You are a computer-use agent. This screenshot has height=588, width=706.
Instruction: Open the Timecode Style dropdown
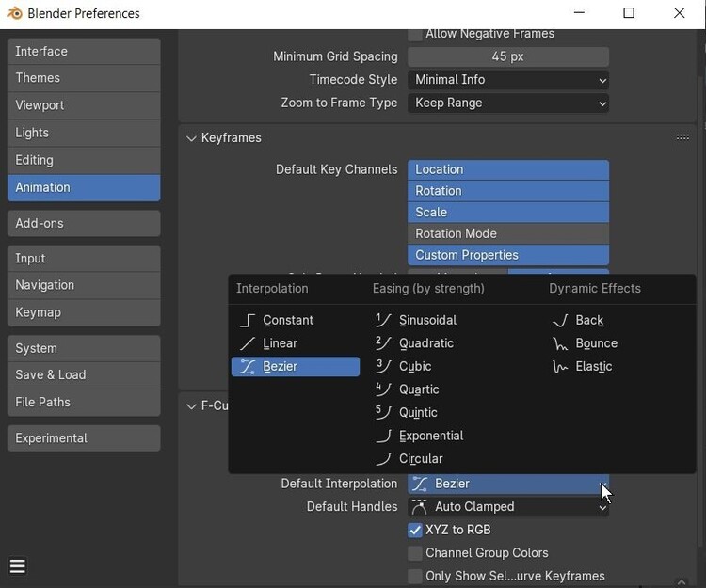(x=508, y=80)
